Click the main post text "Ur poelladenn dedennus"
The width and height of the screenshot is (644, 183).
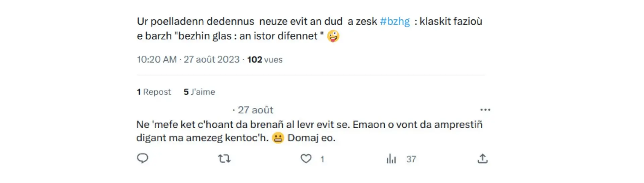click(196, 21)
